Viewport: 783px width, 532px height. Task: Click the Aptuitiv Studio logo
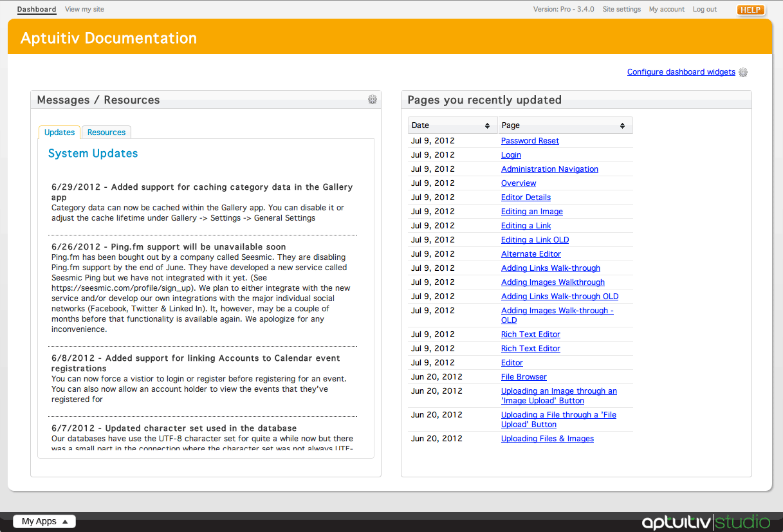pyautogui.click(x=706, y=522)
